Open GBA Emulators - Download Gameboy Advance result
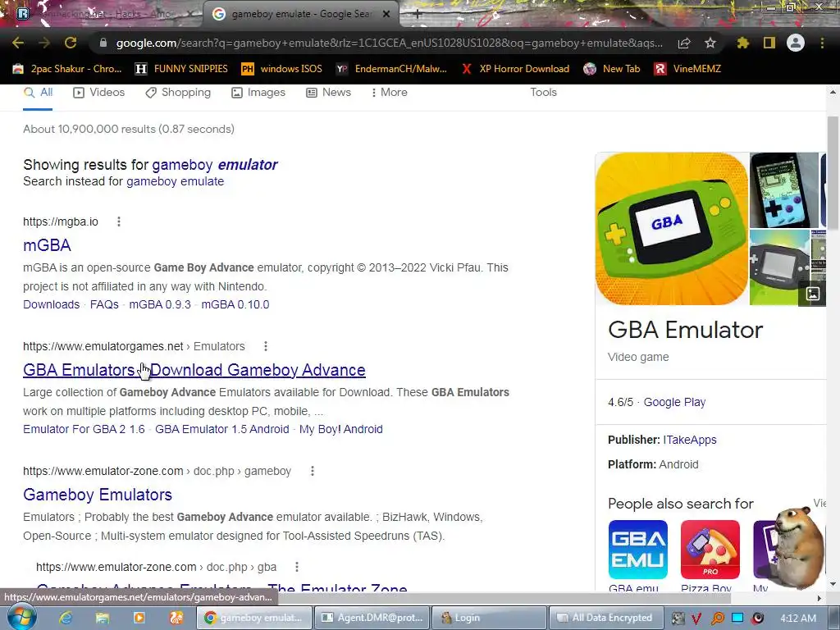Screen dimensions: 840x630 pos(194,370)
